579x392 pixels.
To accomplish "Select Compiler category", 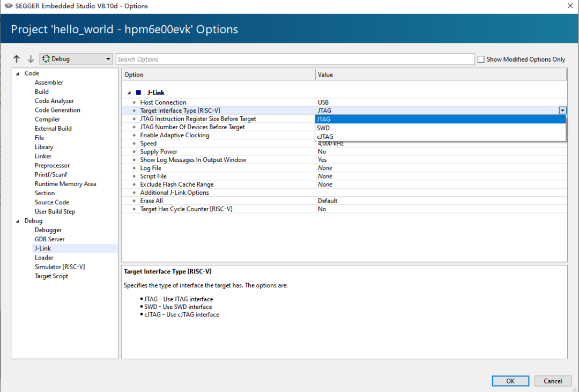I will coord(47,120).
